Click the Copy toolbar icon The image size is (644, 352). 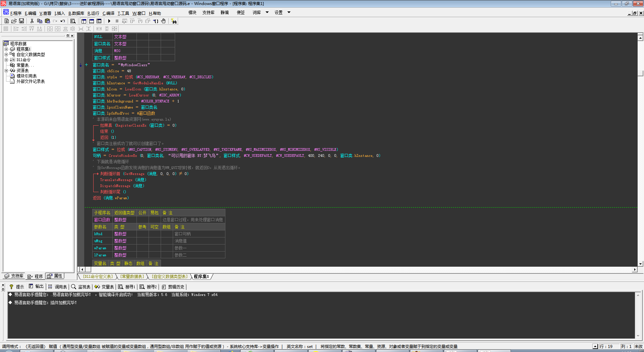click(40, 21)
